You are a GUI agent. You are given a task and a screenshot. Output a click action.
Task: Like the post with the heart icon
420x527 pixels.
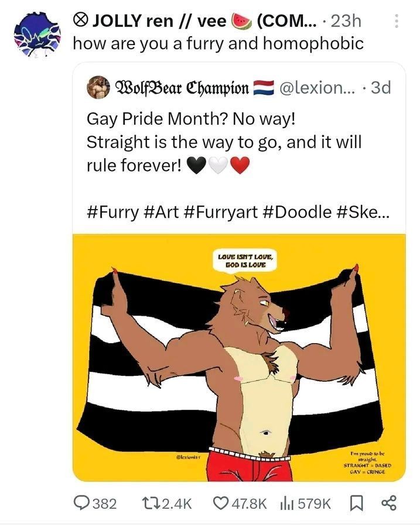(x=221, y=503)
